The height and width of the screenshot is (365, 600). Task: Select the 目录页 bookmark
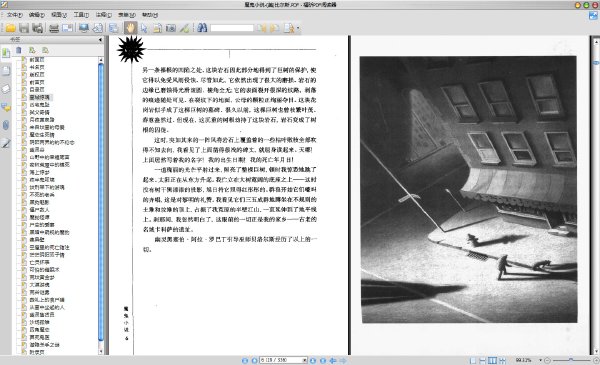pos(37,90)
